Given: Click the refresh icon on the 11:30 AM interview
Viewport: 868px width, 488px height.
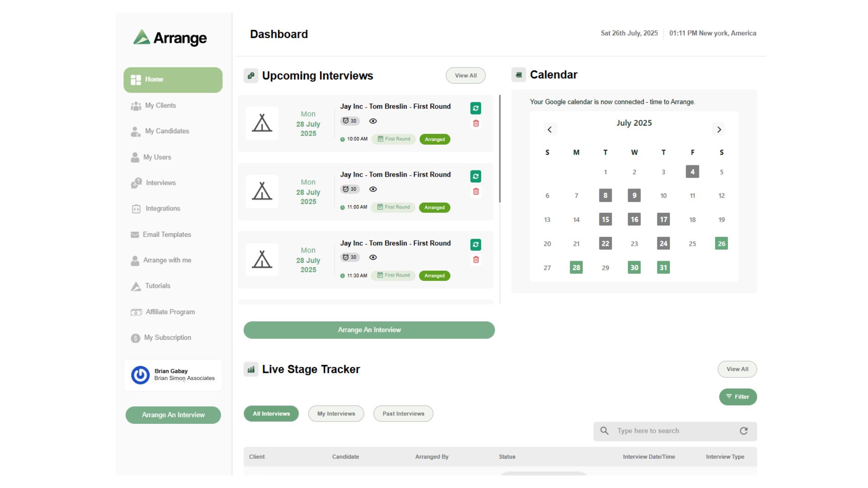Looking at the screenshot, I should pyautogui.click(x=476, y=244).
